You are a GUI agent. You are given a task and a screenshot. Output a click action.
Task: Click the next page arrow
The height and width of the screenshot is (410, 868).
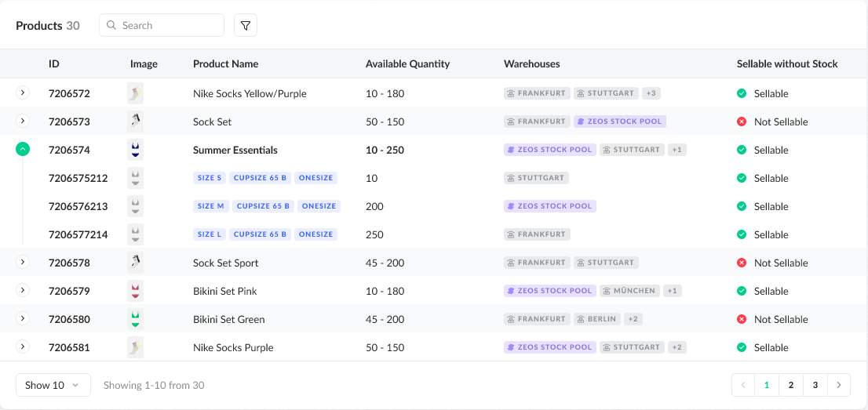coord(839,385)
